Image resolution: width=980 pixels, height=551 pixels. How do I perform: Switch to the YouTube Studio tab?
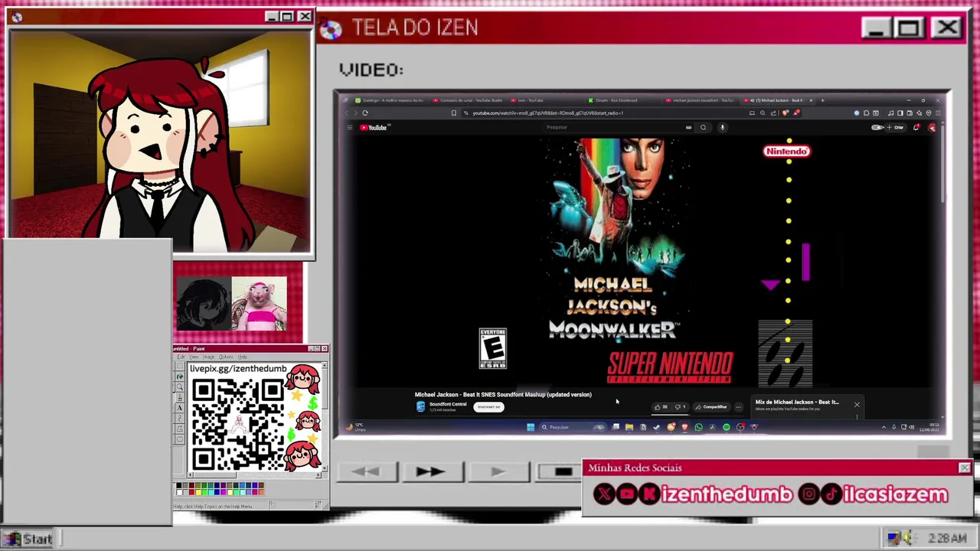coord(467,100)
